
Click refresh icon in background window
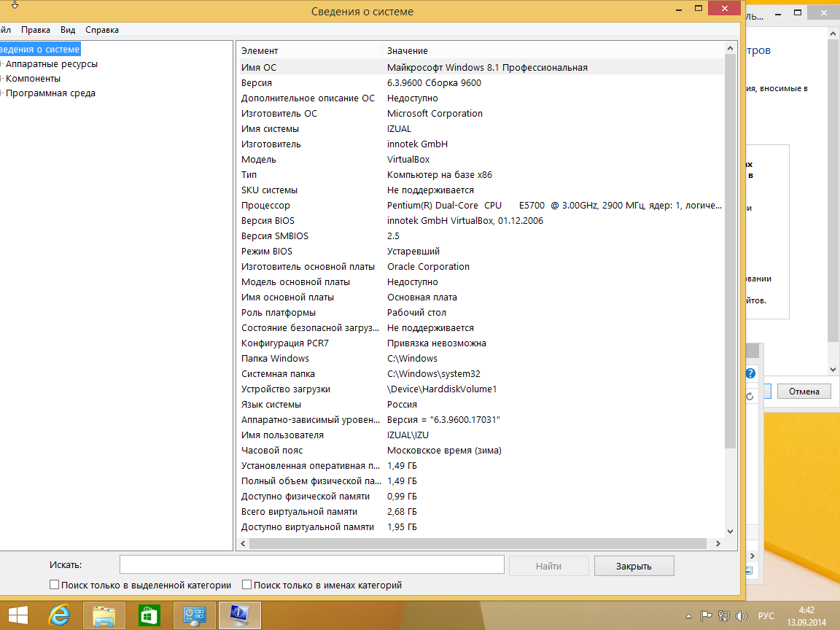750,397
